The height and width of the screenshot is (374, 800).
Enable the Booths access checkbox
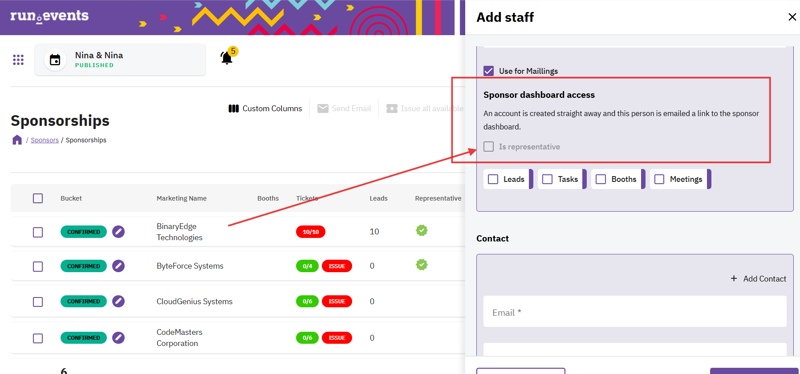point(601,179)
